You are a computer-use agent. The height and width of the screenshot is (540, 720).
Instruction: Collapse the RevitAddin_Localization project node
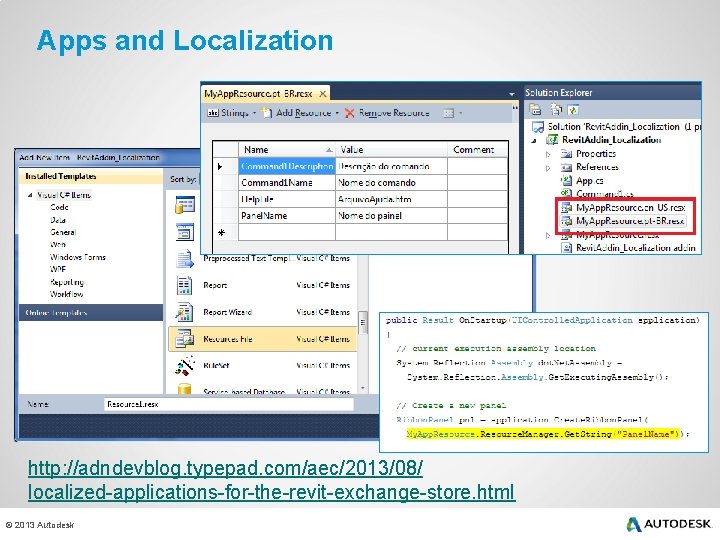point(534,141)
